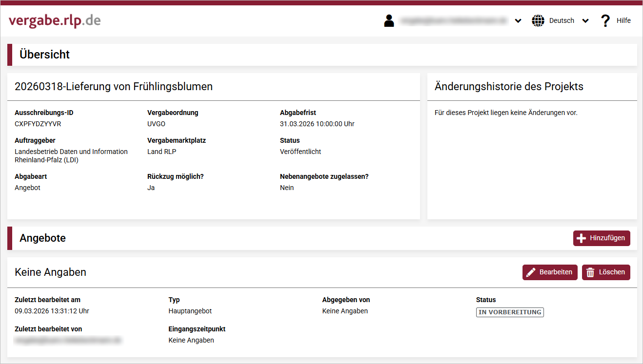Select the IN VORBEREITUNG status badge
The image size is (643, 364).
tap(510, 312)
